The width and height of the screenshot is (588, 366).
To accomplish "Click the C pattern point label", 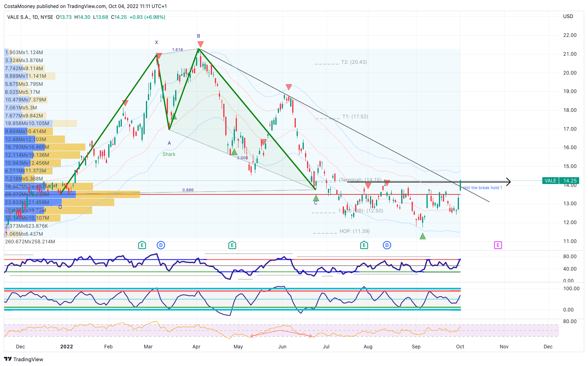I will pyautogui.click(x=316, y=203).
